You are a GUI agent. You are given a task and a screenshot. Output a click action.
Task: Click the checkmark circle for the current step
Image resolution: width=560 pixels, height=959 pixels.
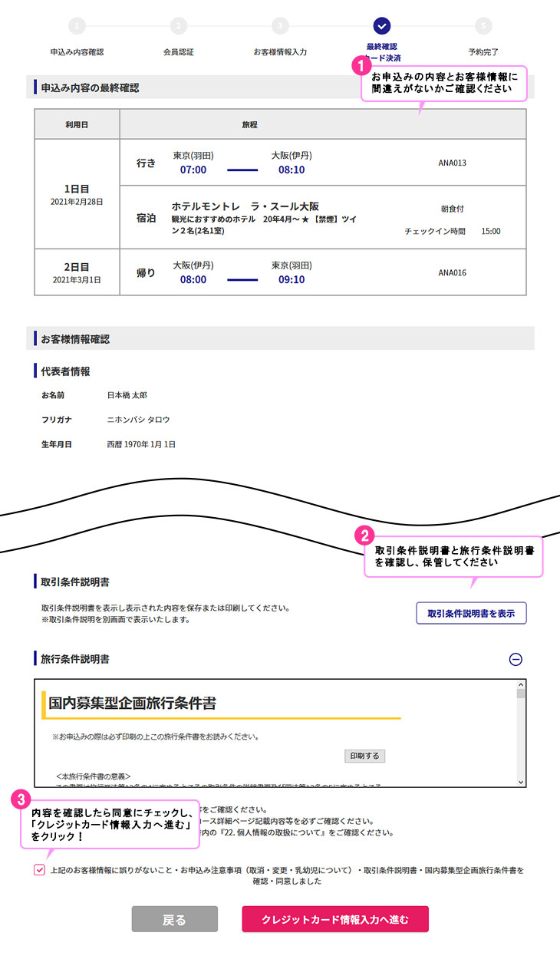tap(382, 26)
